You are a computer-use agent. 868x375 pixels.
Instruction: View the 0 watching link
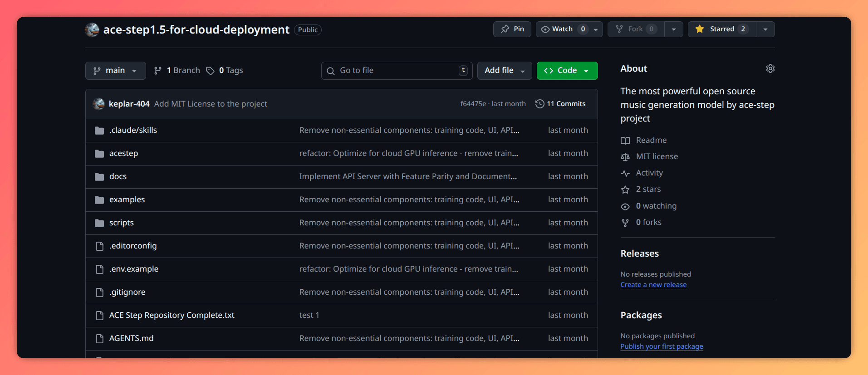[656, 206]
